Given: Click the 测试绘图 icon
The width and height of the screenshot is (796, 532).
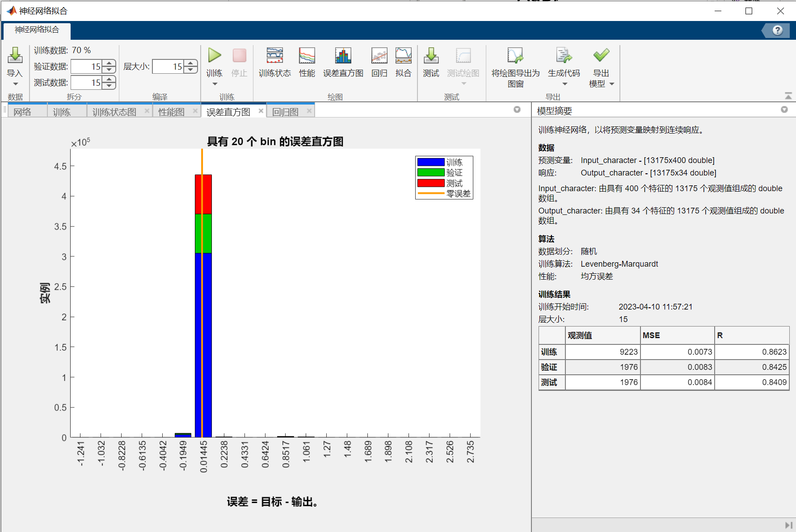Looking at the screenshot, I should pos(463,55).
